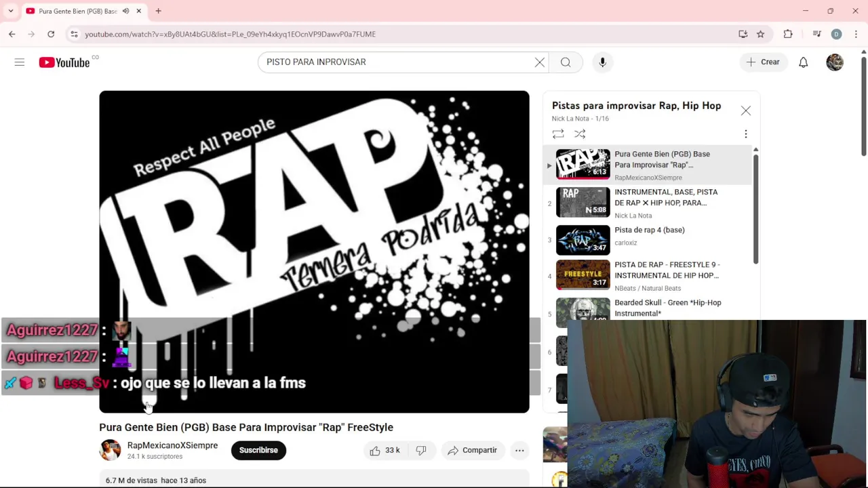
Task: Share the video via Compartir
Action: coord(473,451)
